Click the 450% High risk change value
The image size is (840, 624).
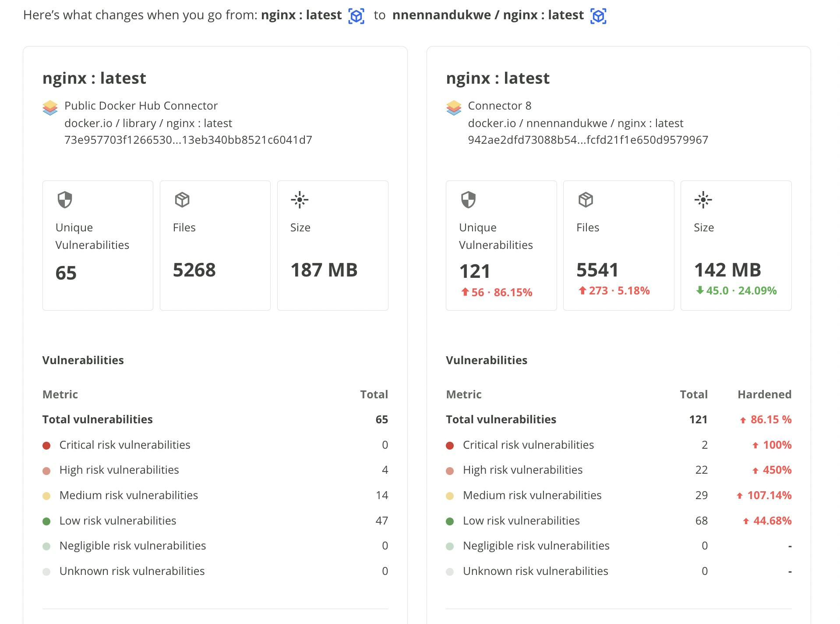coord(772,470)
